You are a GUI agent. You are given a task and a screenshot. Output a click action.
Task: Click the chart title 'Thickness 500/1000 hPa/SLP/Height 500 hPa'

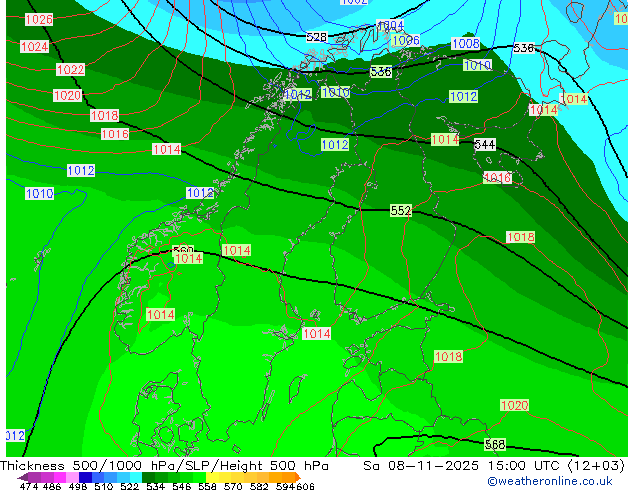pos(164,466)
